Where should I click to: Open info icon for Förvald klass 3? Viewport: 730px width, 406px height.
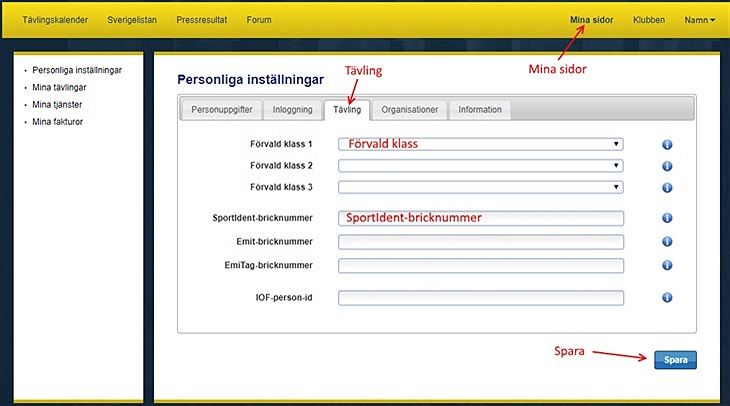pos(667,188)
